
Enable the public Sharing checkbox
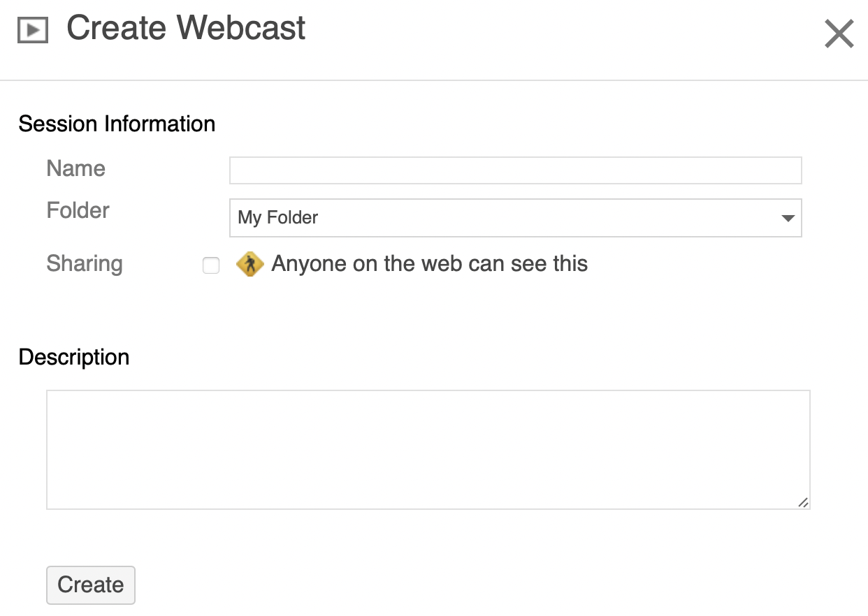[211, 265]
